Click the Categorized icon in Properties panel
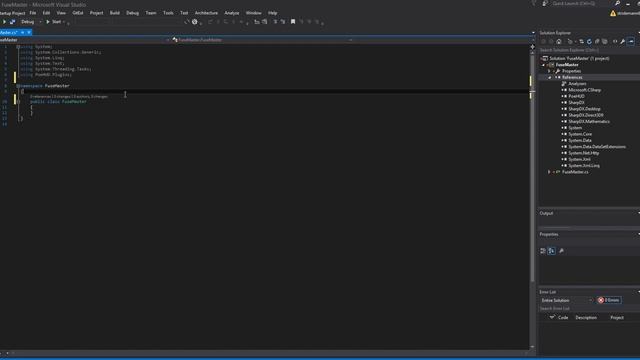Screen dimensions: 640x360 click(543, 251)
